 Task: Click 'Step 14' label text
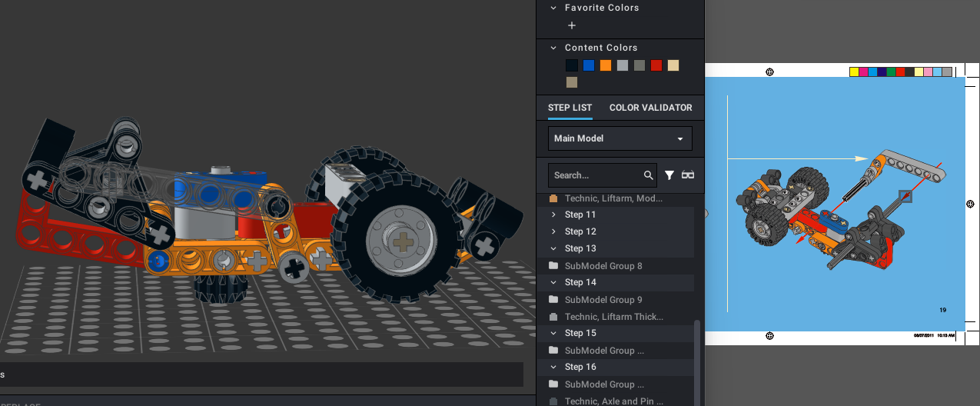[580, 282]
